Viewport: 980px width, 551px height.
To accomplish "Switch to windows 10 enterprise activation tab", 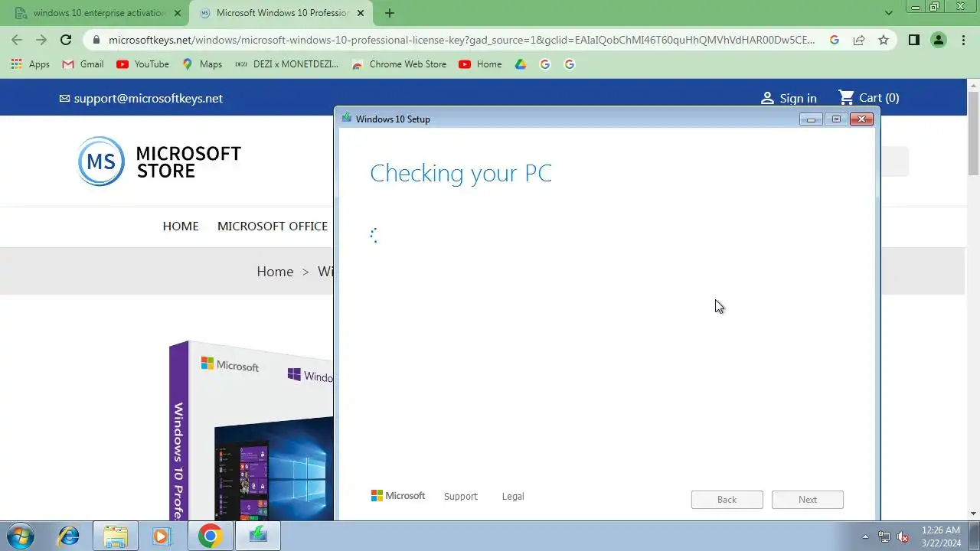I will pyautogui.click(x=98, y=13).
